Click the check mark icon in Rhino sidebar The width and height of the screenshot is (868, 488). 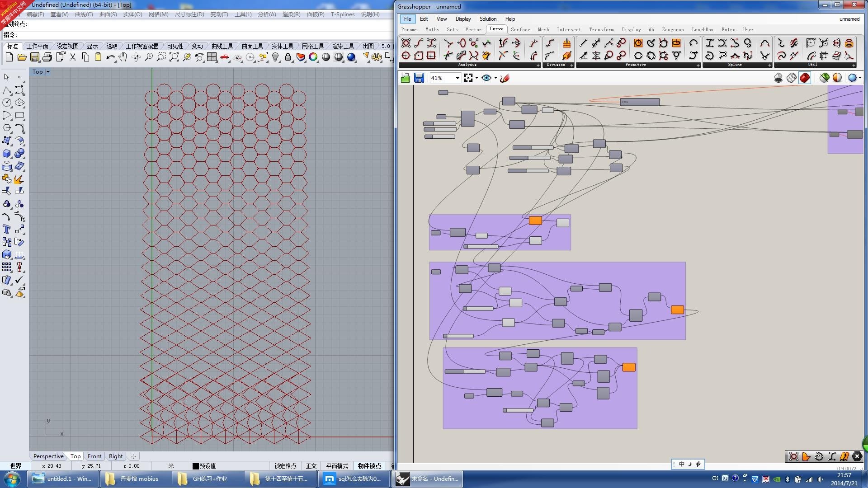pyautogui.click(x=19, y=280)
